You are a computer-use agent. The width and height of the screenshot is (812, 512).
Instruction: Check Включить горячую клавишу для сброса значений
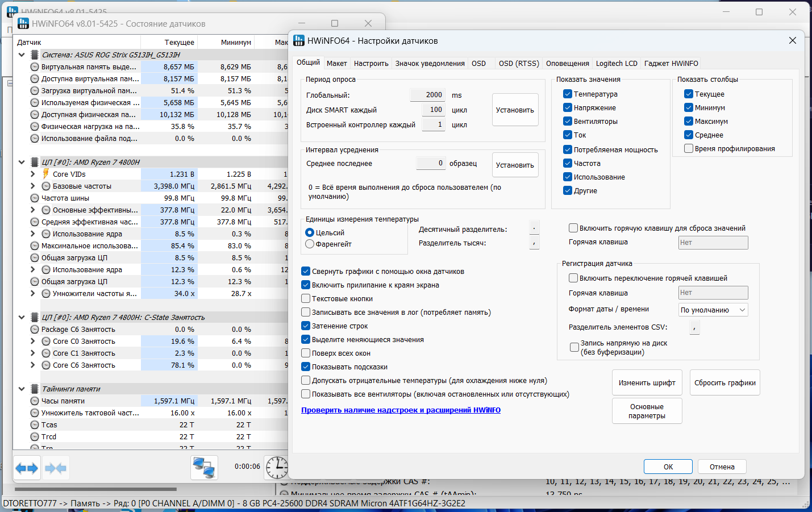pyautogui.click(x=573, y=228)
